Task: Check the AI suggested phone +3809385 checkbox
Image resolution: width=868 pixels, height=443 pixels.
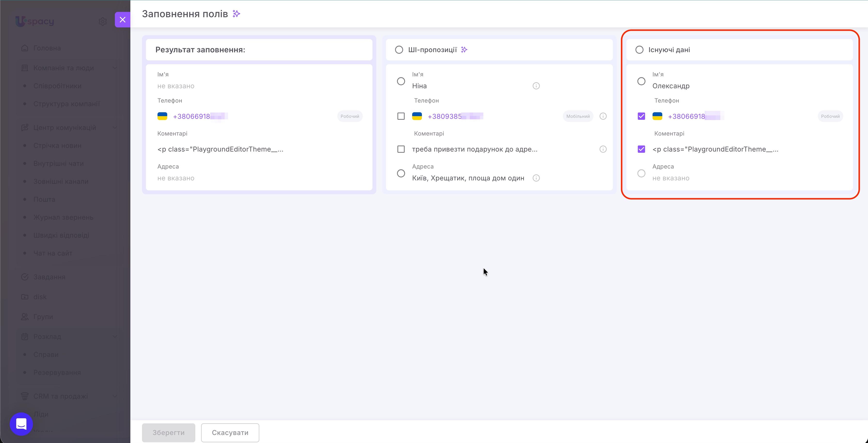Action: coord(401,116)
